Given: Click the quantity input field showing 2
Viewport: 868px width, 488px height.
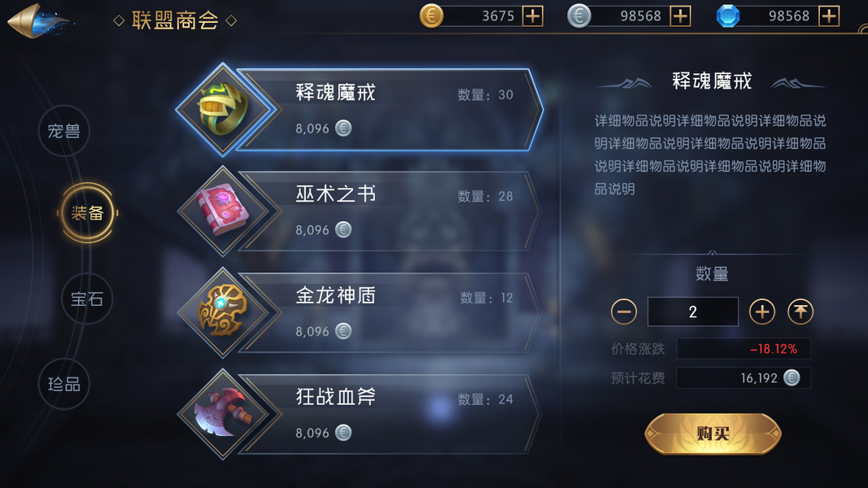Looking at the screenshot, I should tap(693, 312).
